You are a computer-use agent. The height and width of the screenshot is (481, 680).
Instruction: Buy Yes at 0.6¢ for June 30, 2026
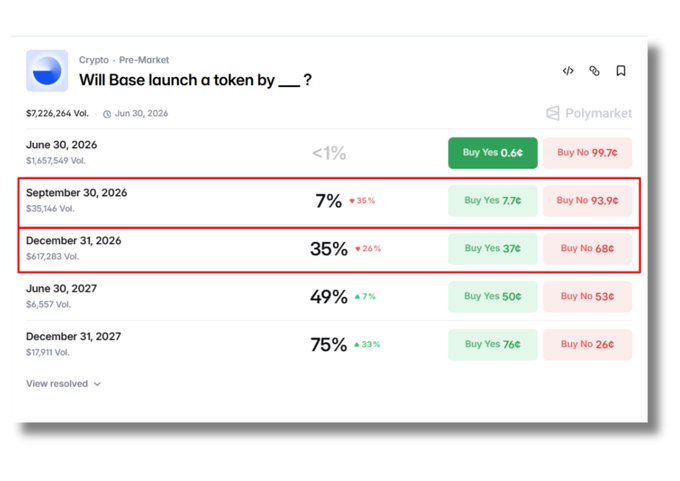click(x=493, y=153)
